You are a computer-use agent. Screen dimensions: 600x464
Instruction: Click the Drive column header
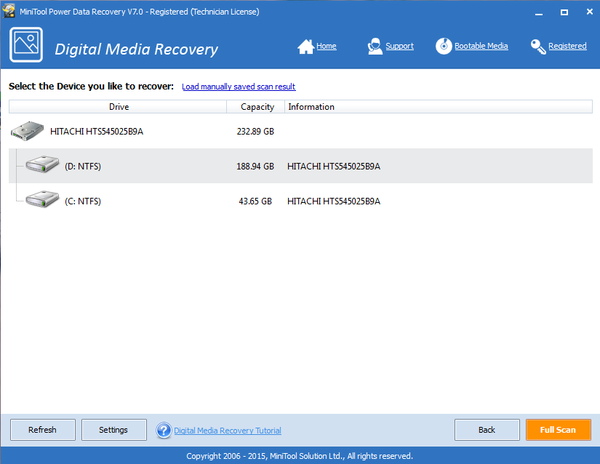pyautogui.click(x=118, y=107)
